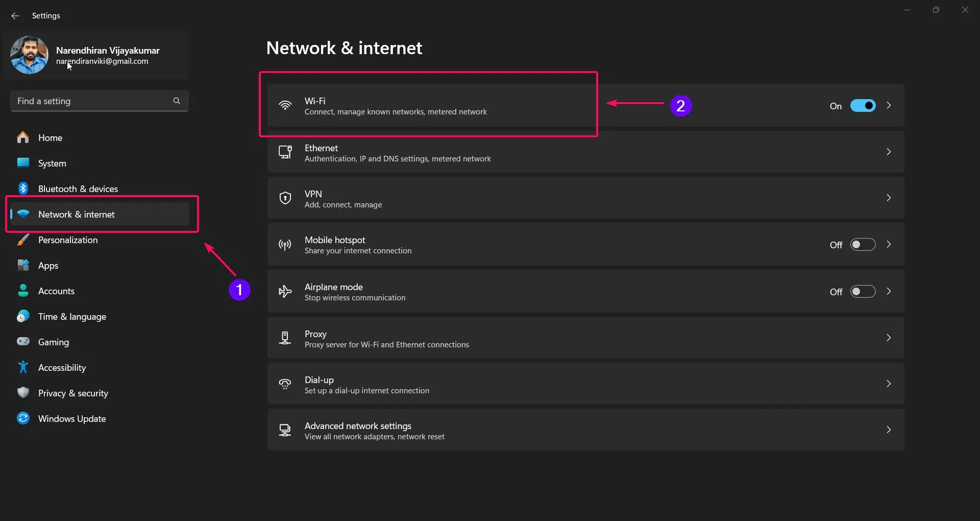This screenshot has height=521, width=980.
Task: Click the Airplane mode "Off" label
Action: pos(836,292)
